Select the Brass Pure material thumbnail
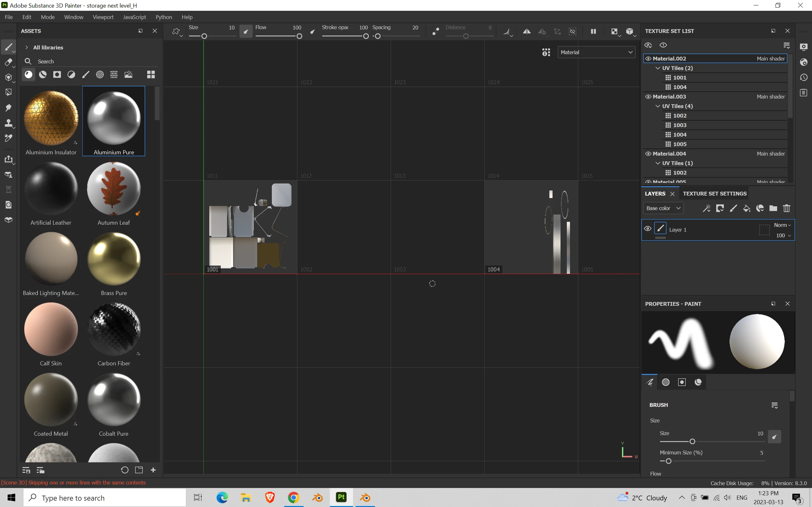Screen dimensions: 812x507 tap(114, 259)
